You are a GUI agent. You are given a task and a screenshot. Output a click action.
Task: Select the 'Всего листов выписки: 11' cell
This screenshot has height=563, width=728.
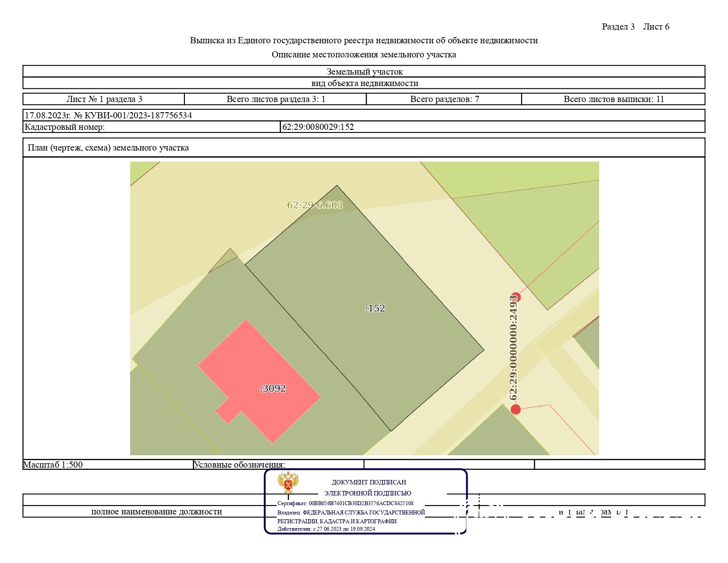coord(613,99)
